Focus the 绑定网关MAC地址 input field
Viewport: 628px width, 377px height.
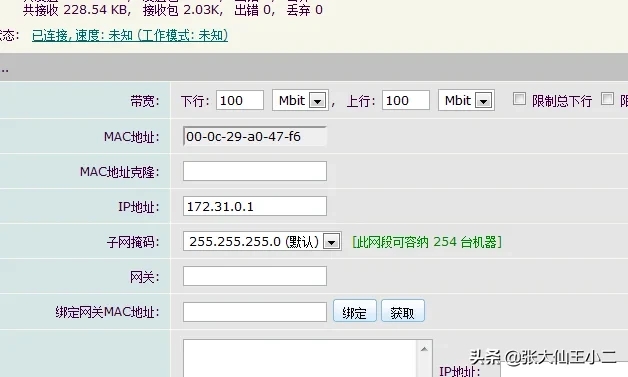pos(255,312)
